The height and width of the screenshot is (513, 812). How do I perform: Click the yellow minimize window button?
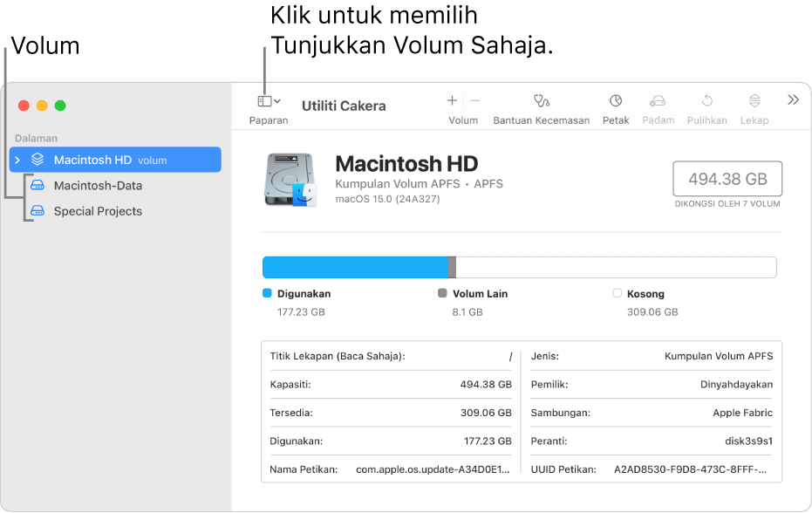click(42, 106)
